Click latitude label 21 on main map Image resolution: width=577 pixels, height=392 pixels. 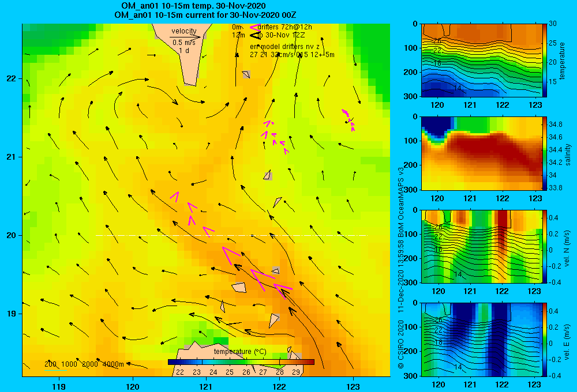pos(12,157)
